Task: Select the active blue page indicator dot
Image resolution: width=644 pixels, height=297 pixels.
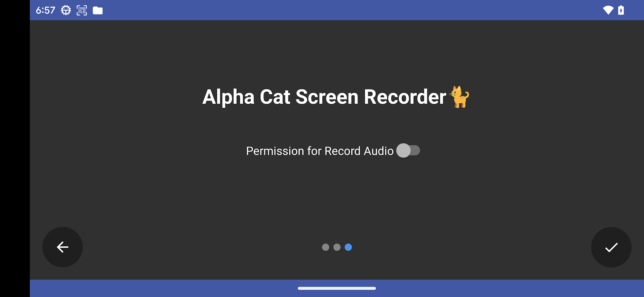Action: (x=348, y=247)
